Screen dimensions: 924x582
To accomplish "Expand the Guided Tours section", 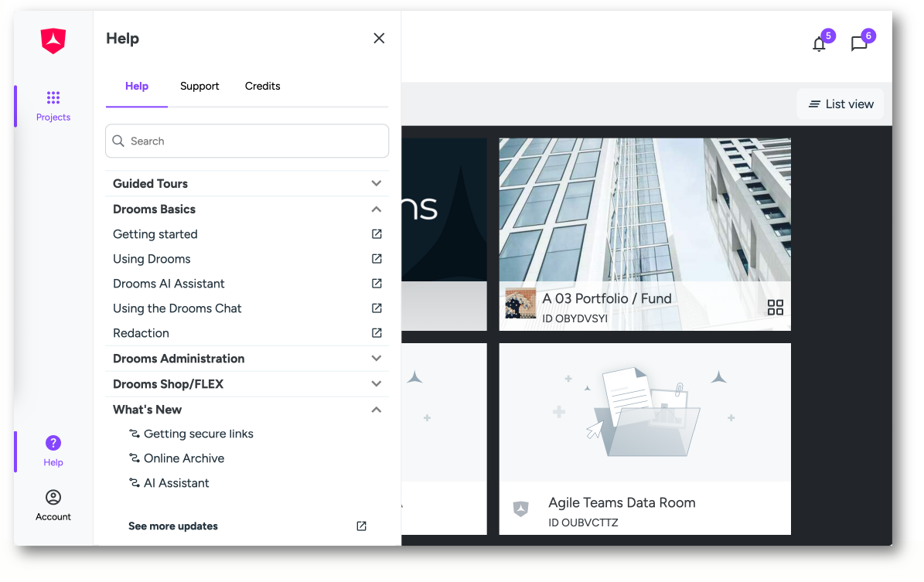I will tap(247, 183).
